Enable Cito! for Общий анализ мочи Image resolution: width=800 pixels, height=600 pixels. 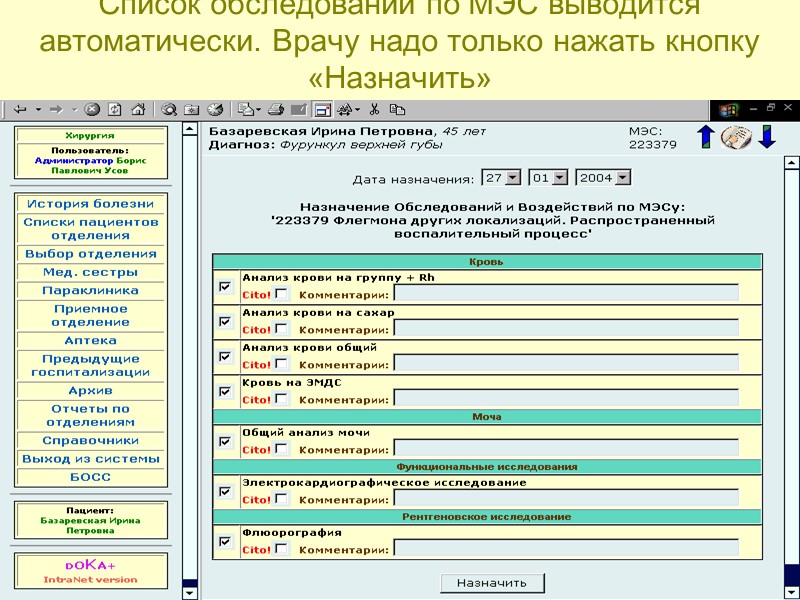pyautogui.click(x=281, y=448)
